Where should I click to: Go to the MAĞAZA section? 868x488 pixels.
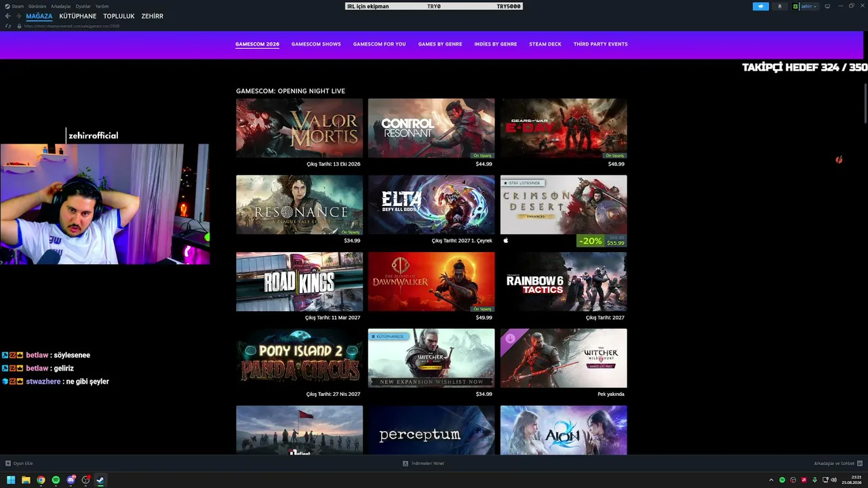(39, 16)
